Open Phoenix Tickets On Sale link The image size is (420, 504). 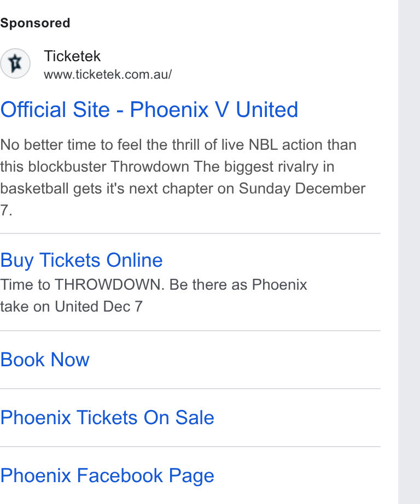pos(107,418)
